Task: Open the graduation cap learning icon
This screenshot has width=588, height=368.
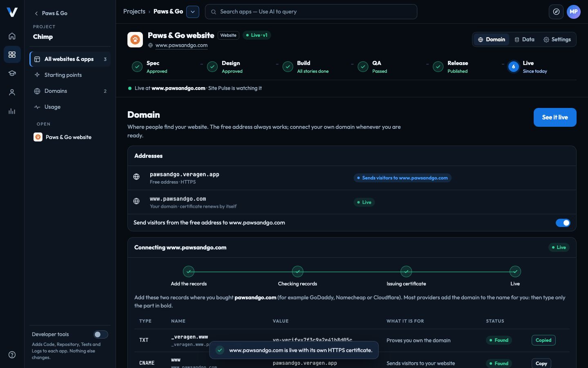Action: point(12,74)
